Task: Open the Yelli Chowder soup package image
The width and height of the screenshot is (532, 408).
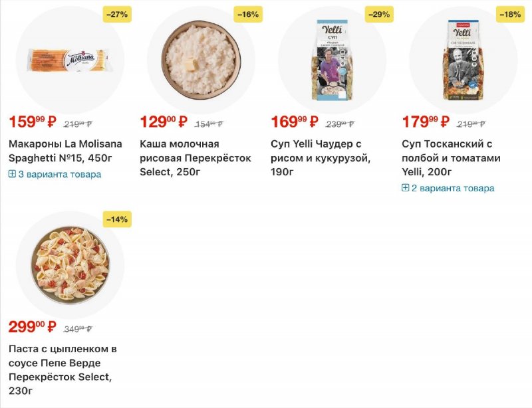Action: point(332,60)
